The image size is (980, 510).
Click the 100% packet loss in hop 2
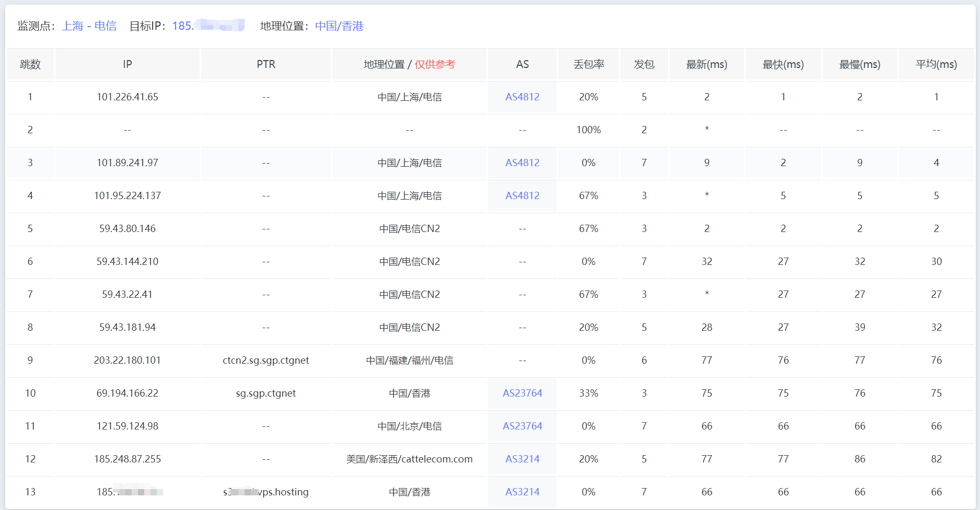(x=589, y=130)
